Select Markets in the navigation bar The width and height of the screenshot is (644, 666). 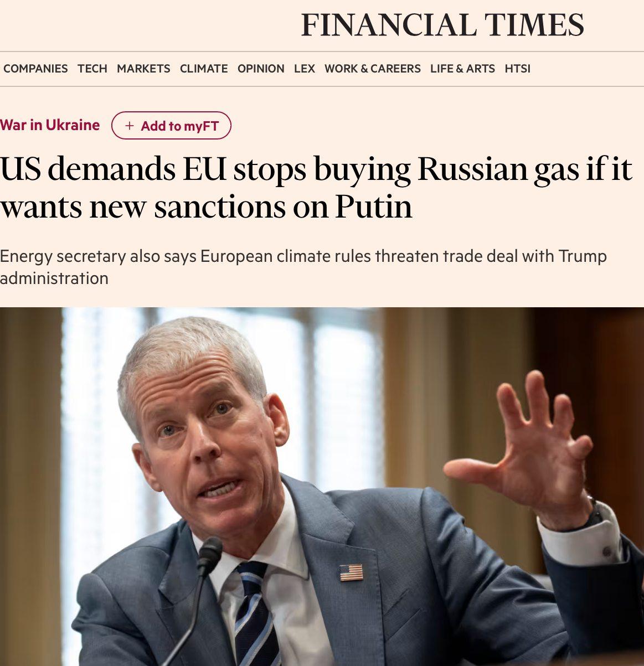click(143, 69)
